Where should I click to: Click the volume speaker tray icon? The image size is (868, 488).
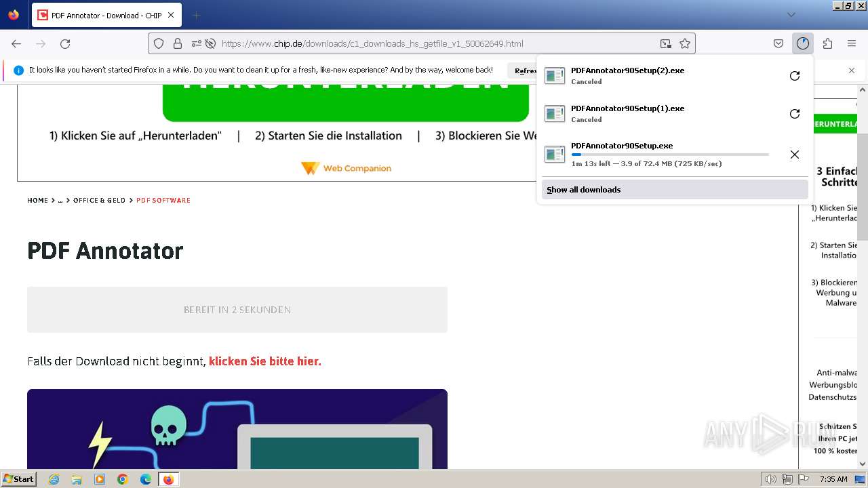point(770,479)
